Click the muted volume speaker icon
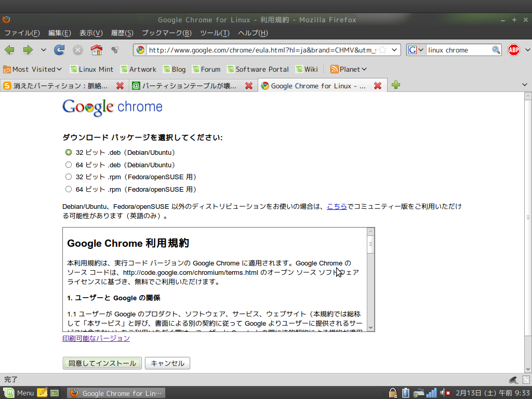Image resolution: width=532 pixels, height=399 pixels. (x=445, y=393)
